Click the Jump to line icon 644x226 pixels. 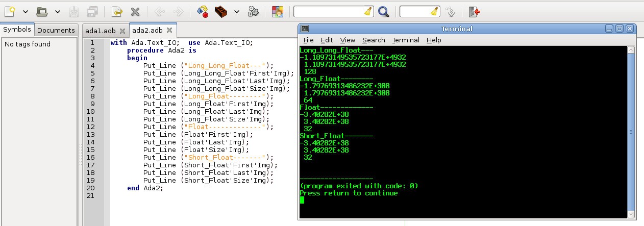[450, 11]
